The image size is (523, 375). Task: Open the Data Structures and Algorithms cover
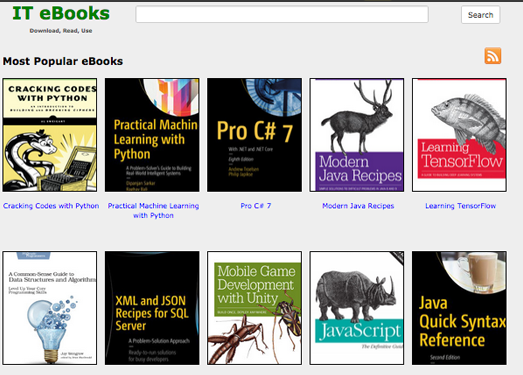coord(50,308)
